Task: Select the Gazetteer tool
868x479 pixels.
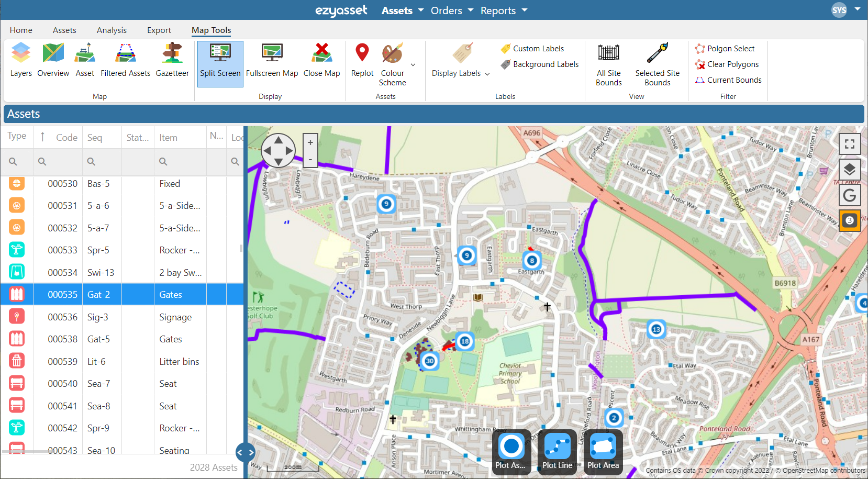Action: [173, 59]
